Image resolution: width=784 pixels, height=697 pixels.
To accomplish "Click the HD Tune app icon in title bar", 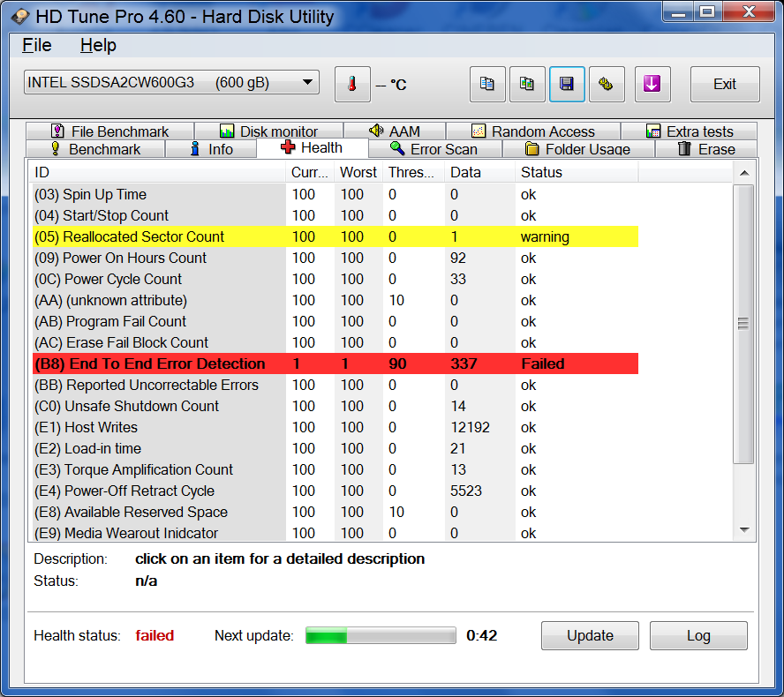I will tap(20, 17).
